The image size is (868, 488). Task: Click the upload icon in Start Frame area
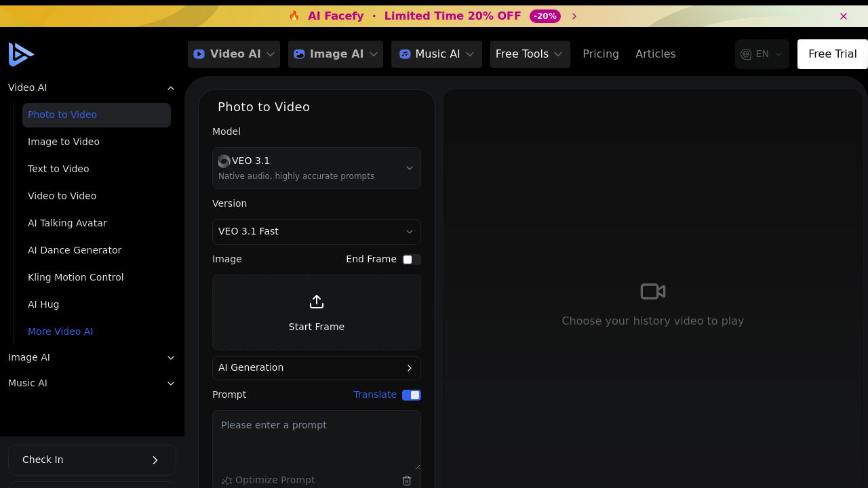pos(316,301)
